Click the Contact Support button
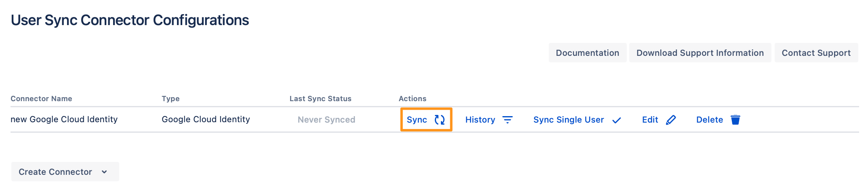The image size is (868, 191). pos(816,53)
